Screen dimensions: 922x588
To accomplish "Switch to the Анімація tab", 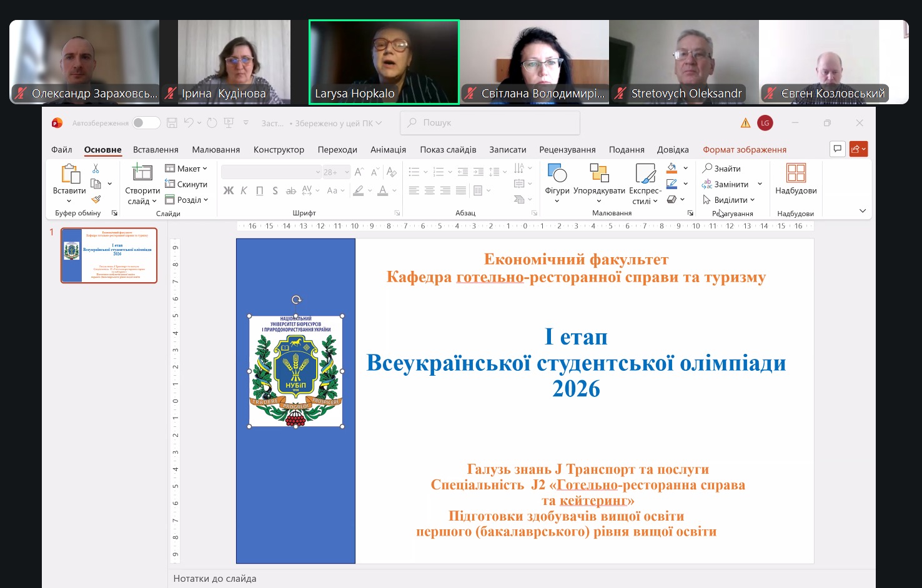I will [388, 150].
